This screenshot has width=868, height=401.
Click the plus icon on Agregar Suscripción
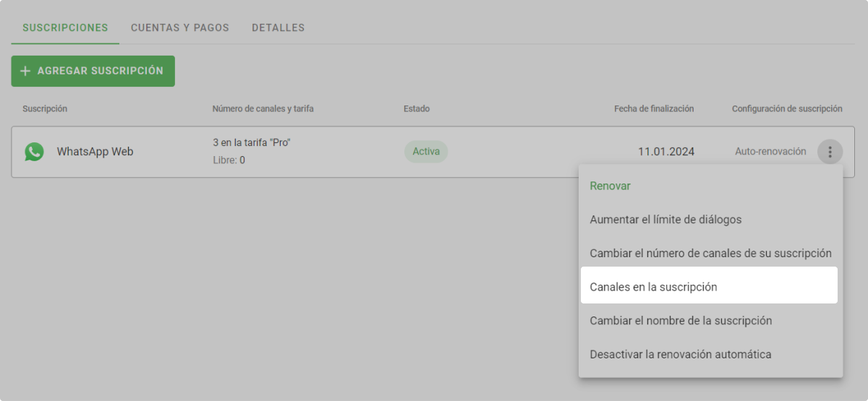26,71
